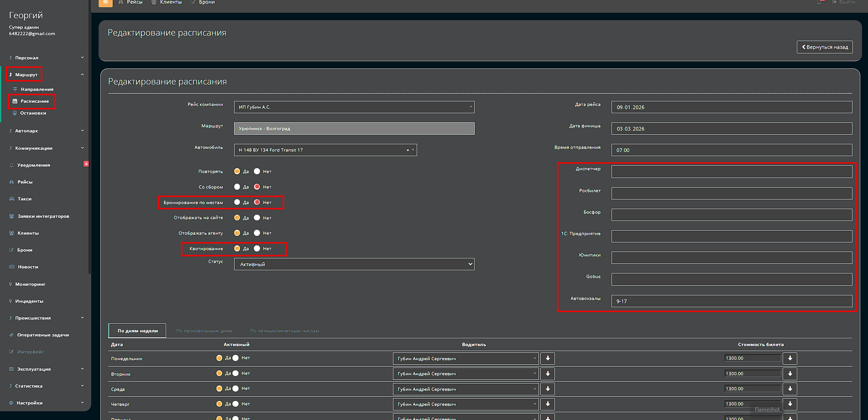
Task: Click the Taxi car icon in sidebar
Action: [x=11, y=199]
